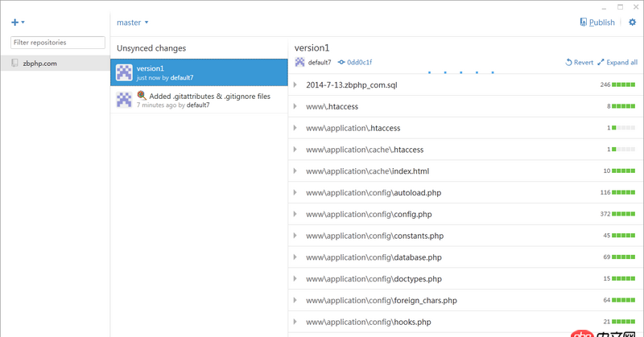Click the 2014-7-13.zbphp_com.sql file name

pos(352,85)
